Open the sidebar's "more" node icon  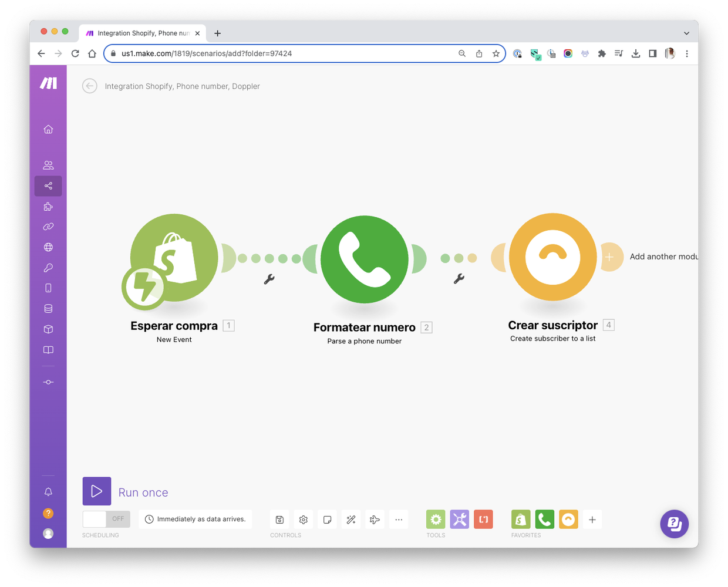[x=48, y=382]
